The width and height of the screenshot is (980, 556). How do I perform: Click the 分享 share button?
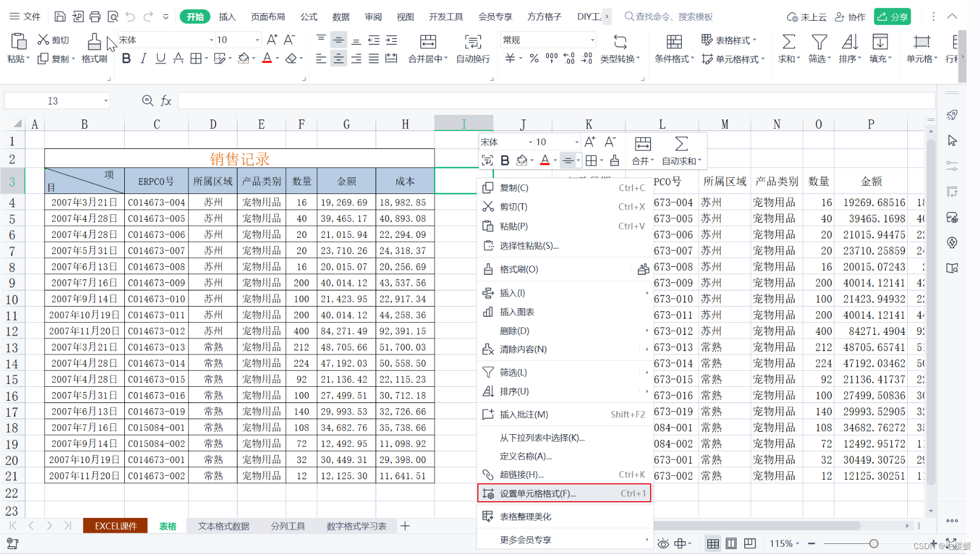[892, 17]
